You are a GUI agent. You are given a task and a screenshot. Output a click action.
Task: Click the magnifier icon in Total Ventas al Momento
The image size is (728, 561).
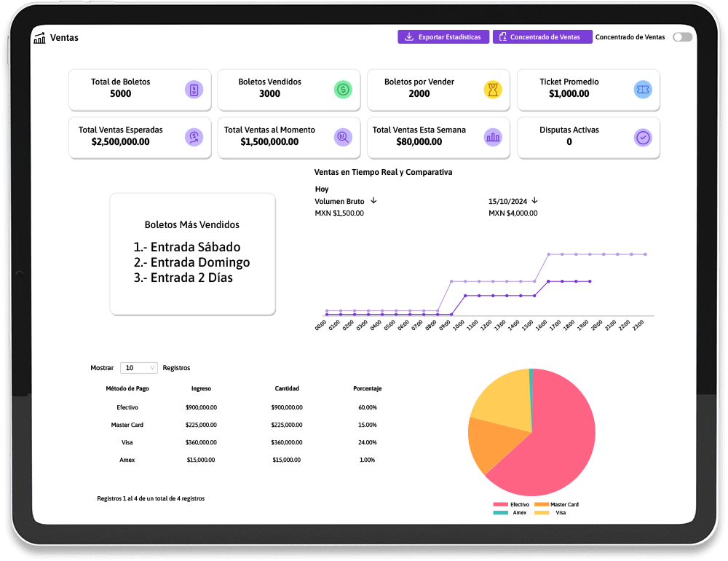(x=343, y=137)
